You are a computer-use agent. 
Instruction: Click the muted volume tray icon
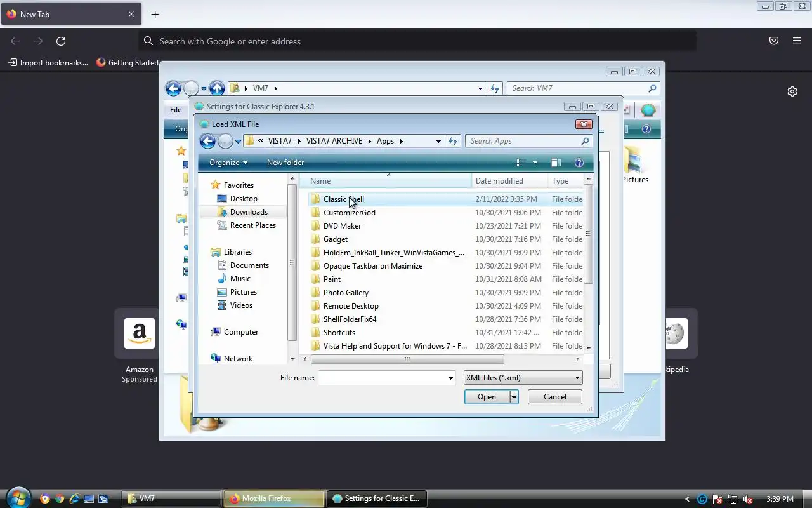pyautogui.click(x=748, y=499)
